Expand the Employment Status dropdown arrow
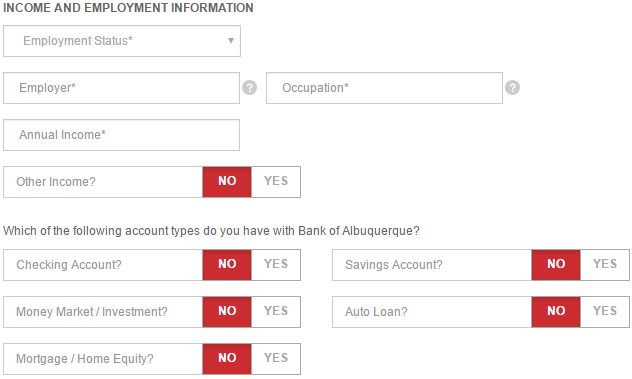The height and width of the screenshot is (379, 632). coord(231,41)
